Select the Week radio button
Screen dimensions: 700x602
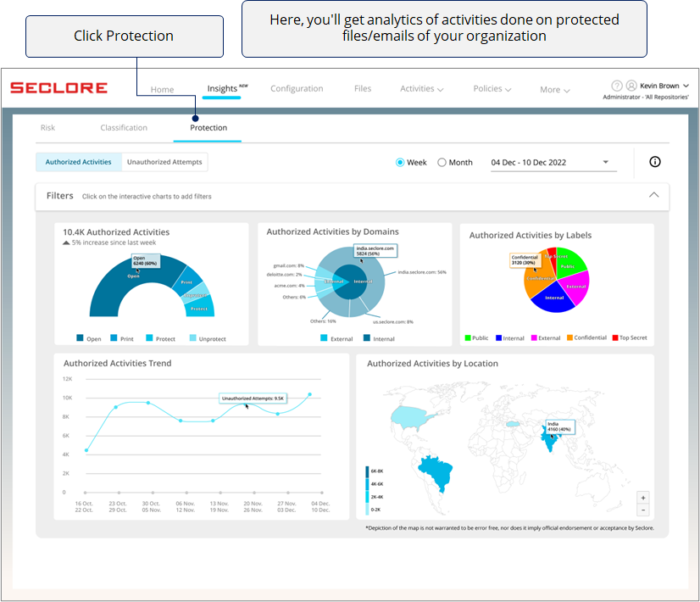(400, 162)
